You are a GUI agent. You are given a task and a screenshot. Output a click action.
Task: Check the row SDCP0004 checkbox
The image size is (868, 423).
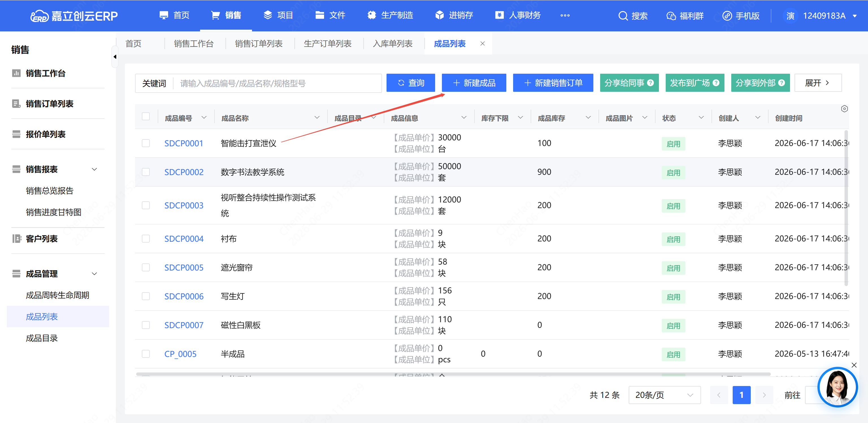click(146, 239)
